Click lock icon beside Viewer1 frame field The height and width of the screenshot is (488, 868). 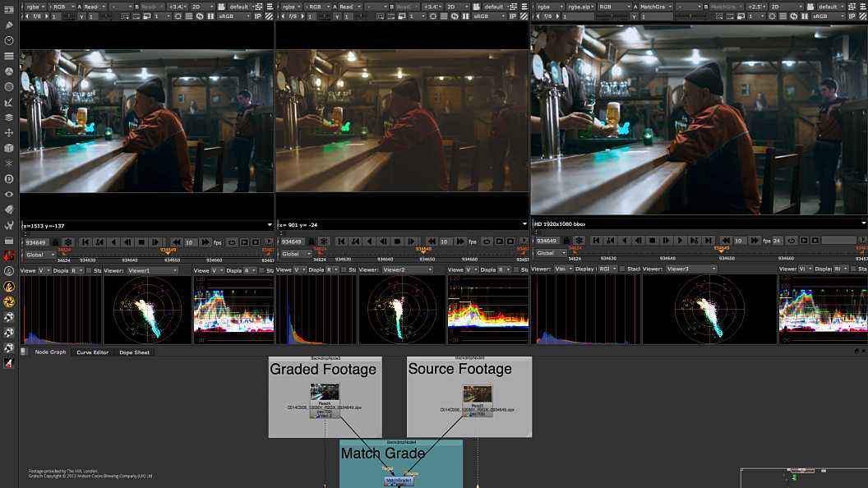pos(55,242)
